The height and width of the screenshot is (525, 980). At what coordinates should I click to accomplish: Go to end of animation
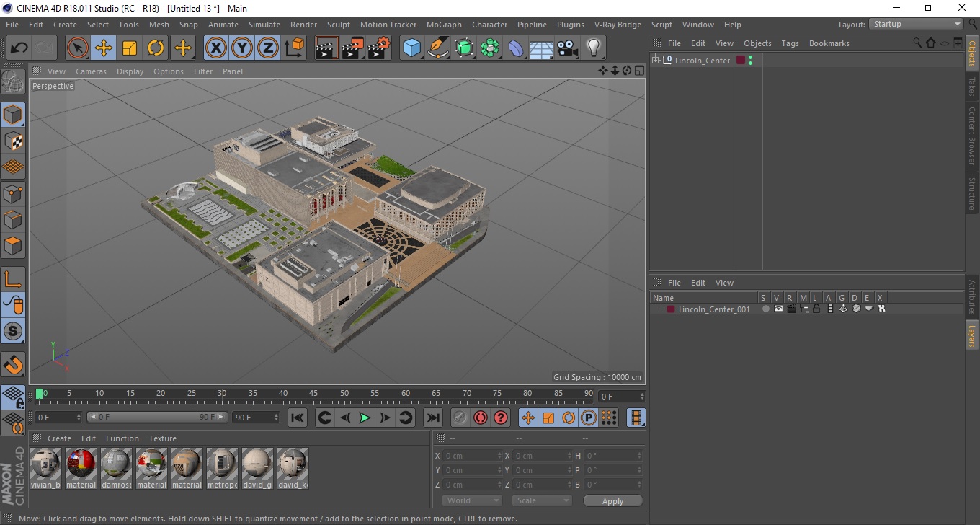click(x=432, y=418)
